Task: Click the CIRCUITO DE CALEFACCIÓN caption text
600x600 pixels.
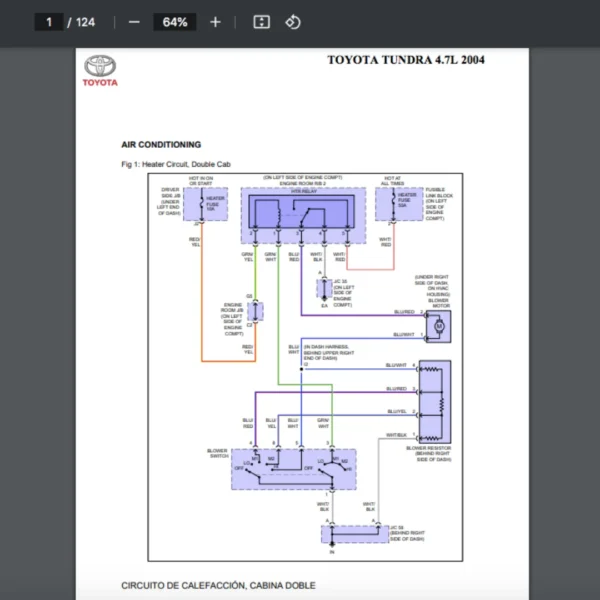Action: tap(218, 584)
